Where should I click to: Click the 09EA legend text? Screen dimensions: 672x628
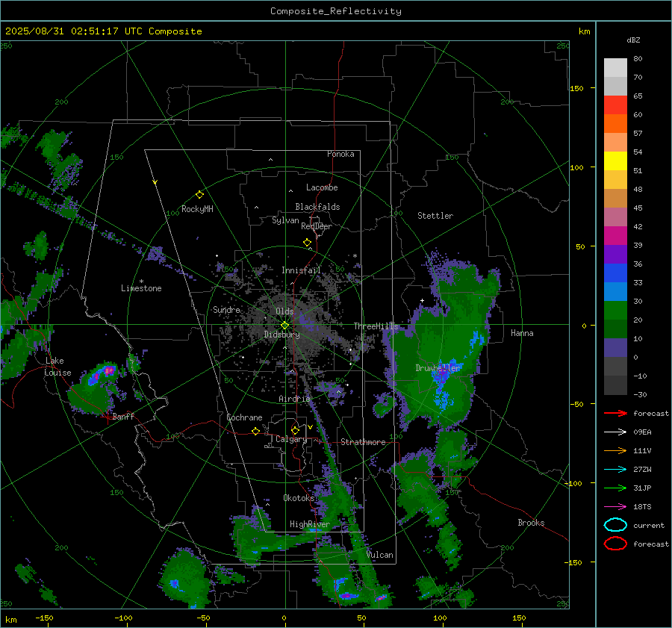[642, 432]
